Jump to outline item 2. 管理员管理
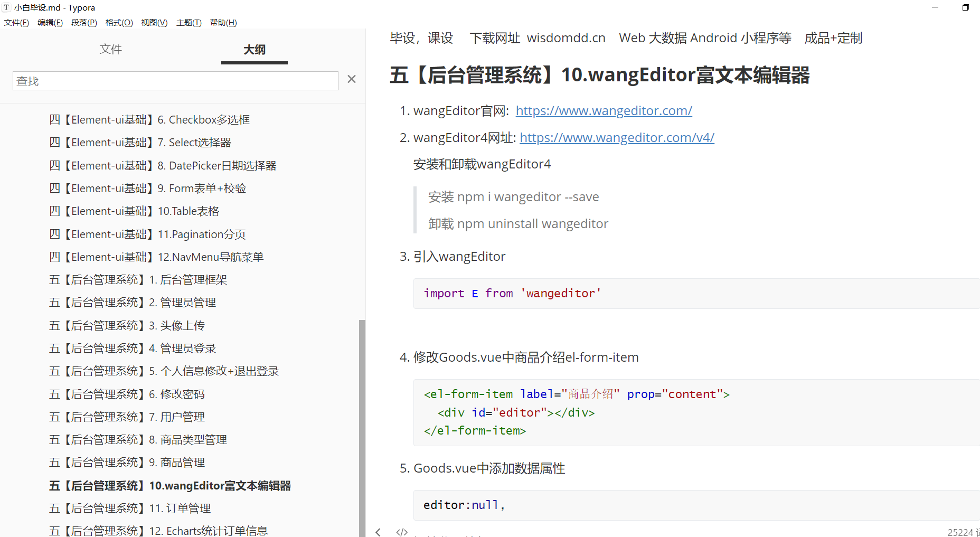This screenshot has width=980, height=537. click(133, 303)
